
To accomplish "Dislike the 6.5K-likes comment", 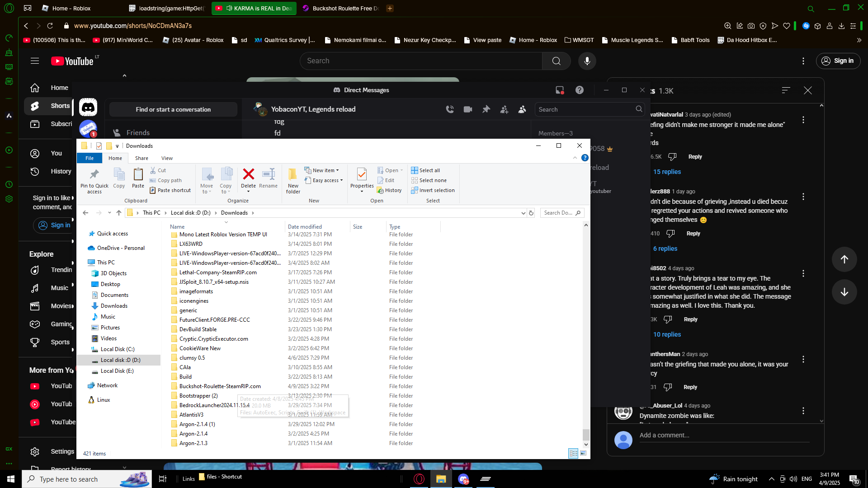I will (672, 157).
